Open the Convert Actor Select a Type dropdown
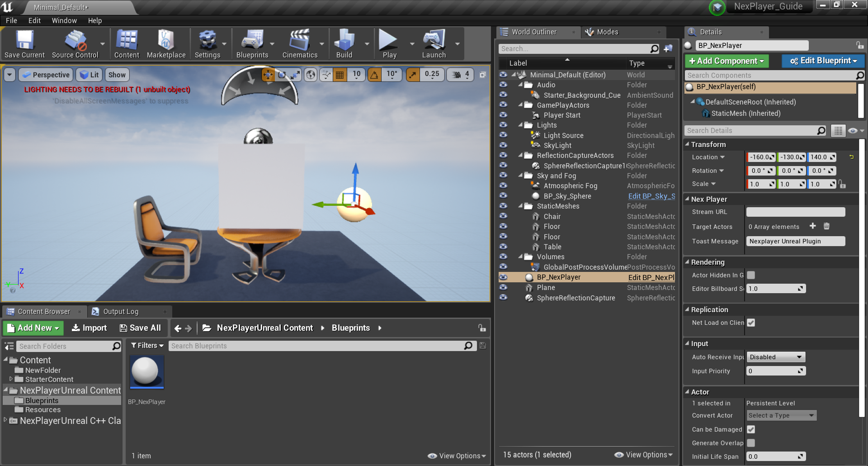Viewport: 868px width, 466px height. 781,415
